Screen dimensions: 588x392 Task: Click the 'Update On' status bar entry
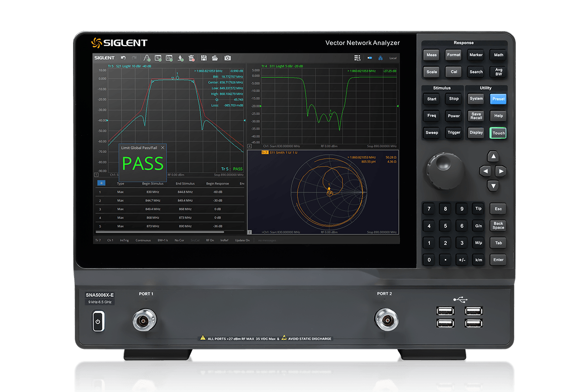242,240
